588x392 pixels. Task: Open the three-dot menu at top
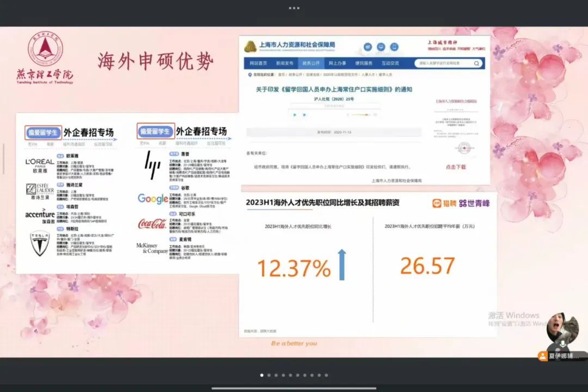pos(294,8)
